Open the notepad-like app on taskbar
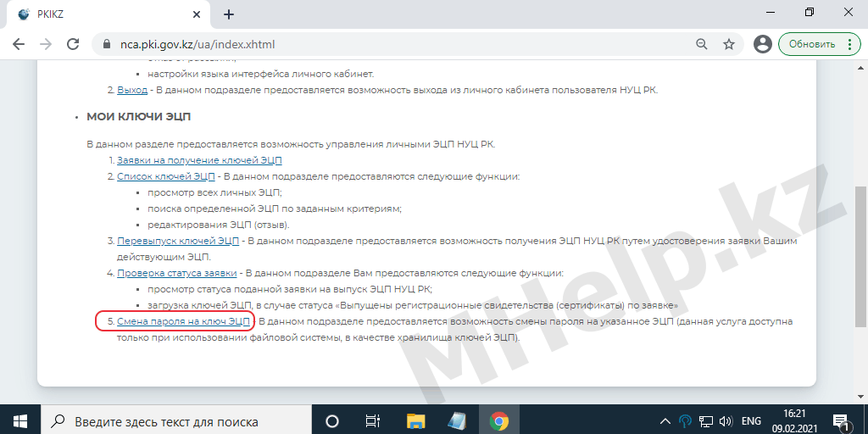The width and height of the screenshot is (868, 434). coord(457,421)
